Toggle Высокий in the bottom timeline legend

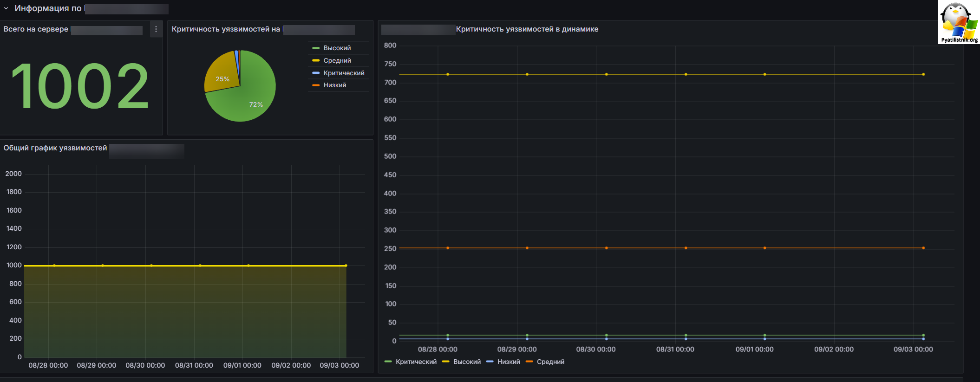466,362
